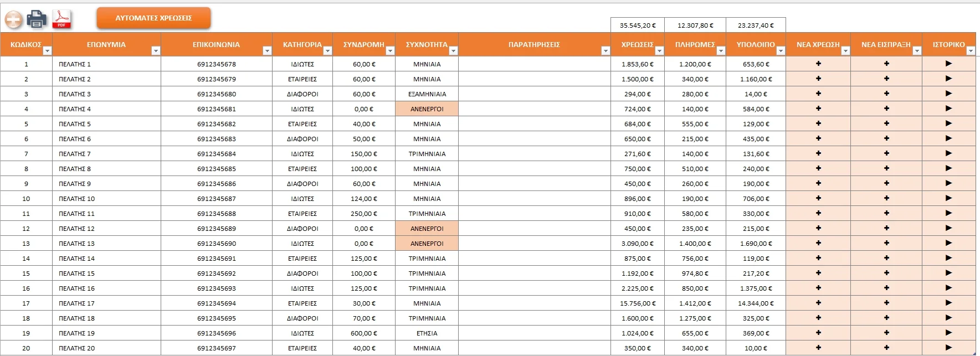980x356 pixels.
Task: Open history for ΠΕΛΑΤΗΣ 20
Action: 949,348
